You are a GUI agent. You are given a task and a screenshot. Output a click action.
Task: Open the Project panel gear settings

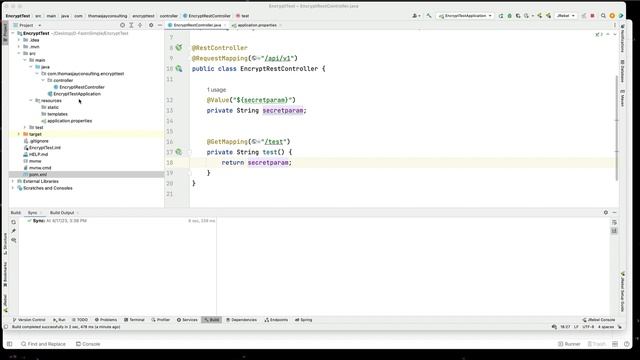point(151,25)
